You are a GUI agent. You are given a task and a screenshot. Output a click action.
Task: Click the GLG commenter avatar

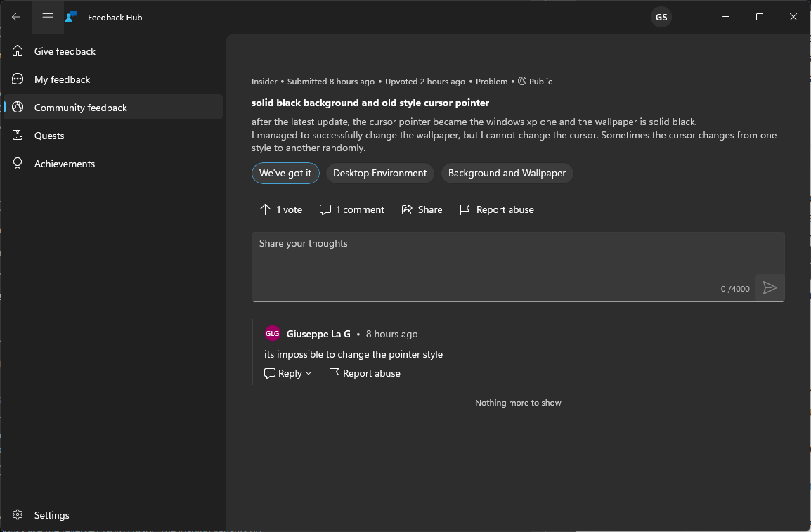(272, 334)
